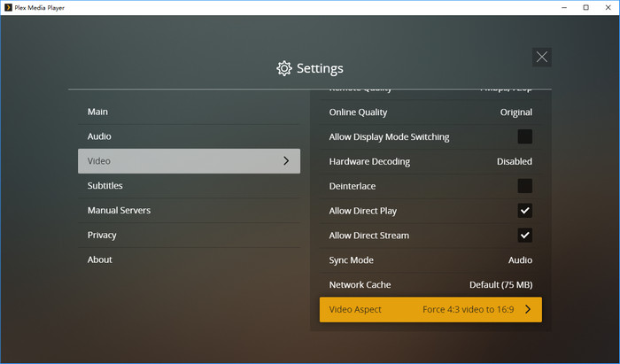The height and width of the screenshot is (364, 620).
Task: Uncheck Allow Direct Play
Action: coord(524,211)
